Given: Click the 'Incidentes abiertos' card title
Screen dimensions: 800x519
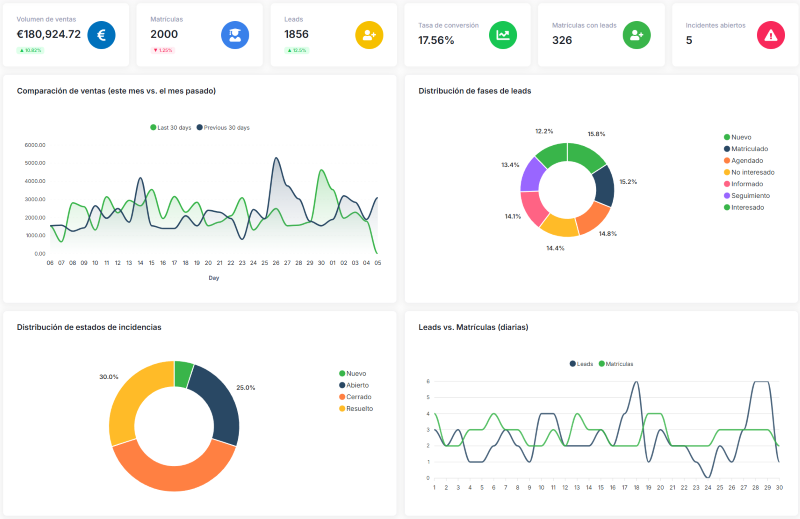Looking at the screenshot, I should coord(715,25).
